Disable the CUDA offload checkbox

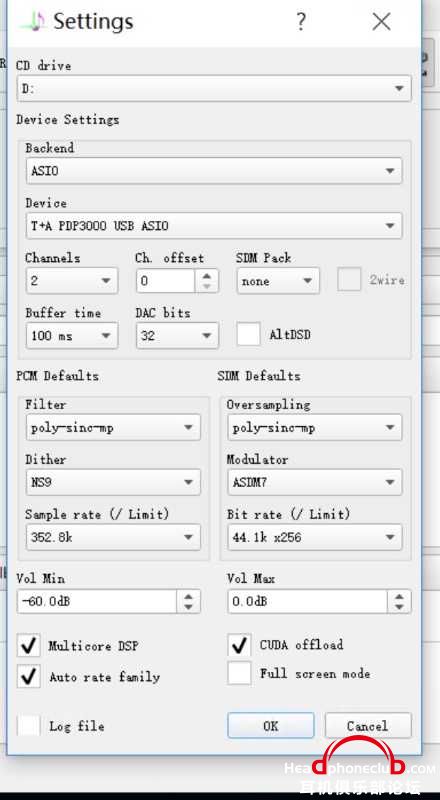coord(239,645)
